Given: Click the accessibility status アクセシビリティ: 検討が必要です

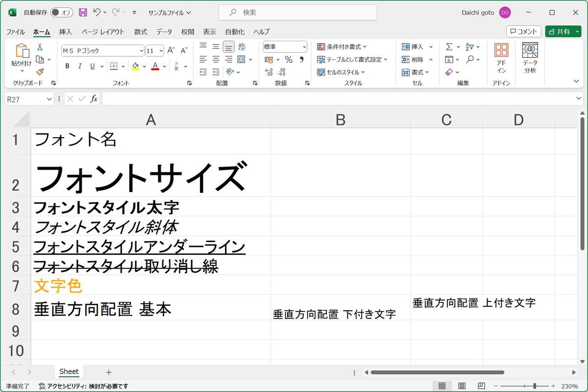Looking at the screenshot, I should (83, 386).
